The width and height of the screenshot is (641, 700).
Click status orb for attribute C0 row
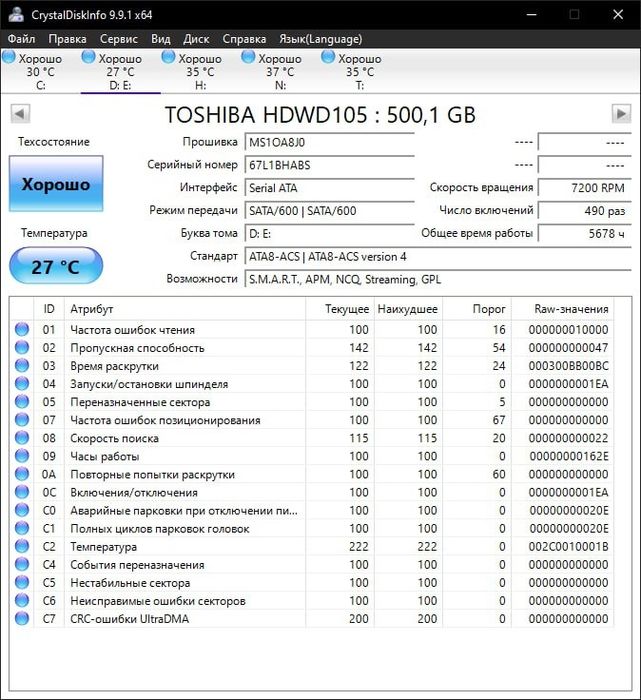[22, 510]
